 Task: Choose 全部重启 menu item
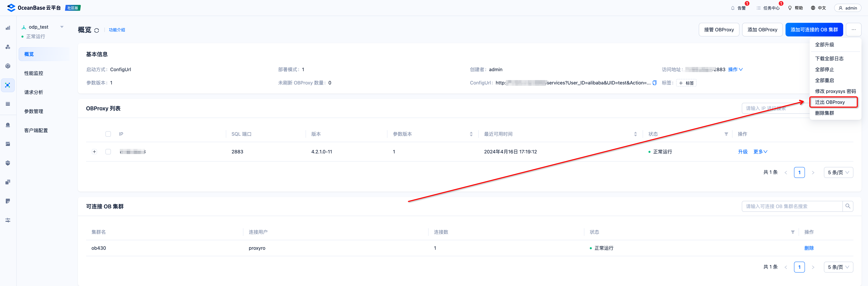824,80
